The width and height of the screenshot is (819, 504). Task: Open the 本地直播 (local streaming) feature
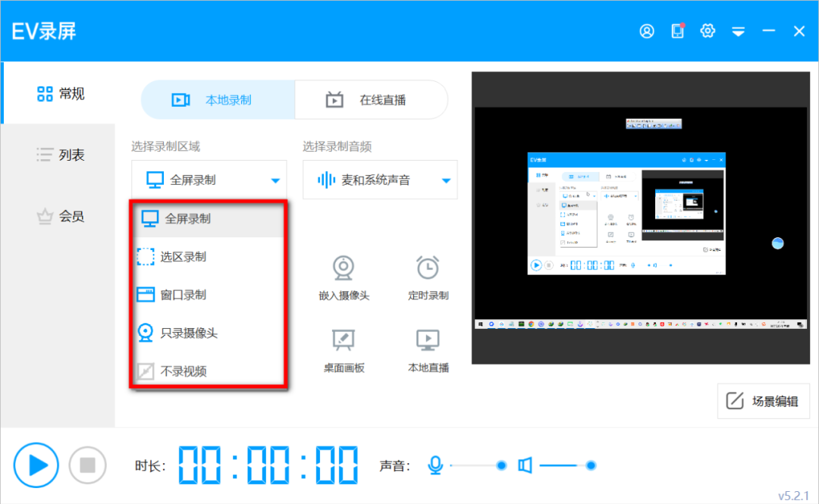click(x=427, y=346)
